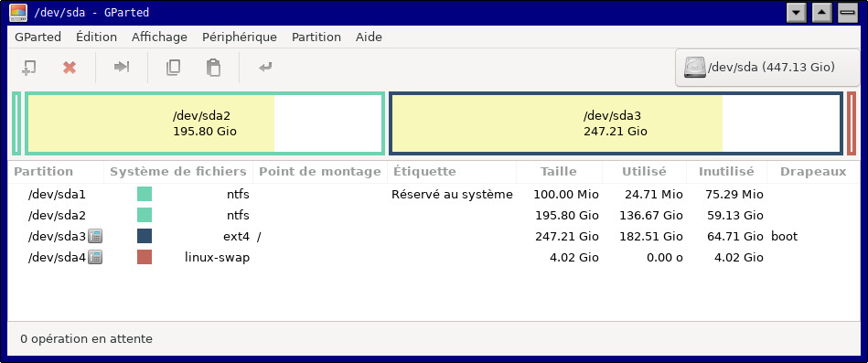Click the '0.00 o' used cell
The height and width of the screenshot is (363, 868).
tap(664, 257)
